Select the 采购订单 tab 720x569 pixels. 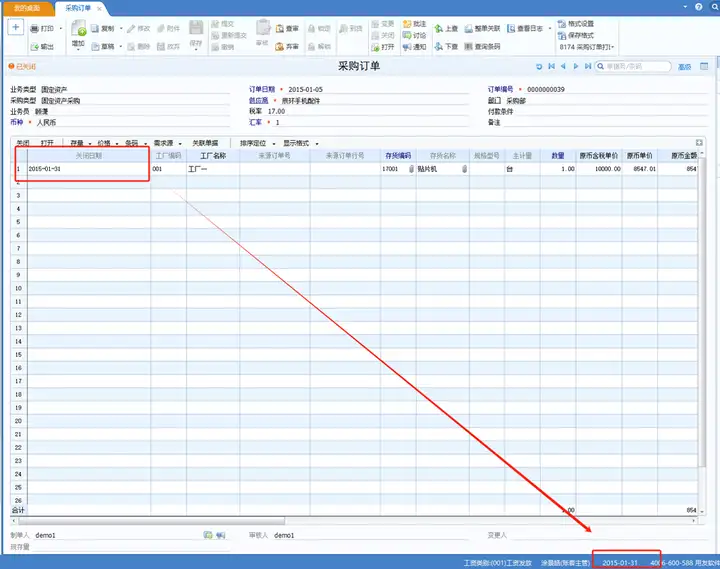click(x=78, y=8)
